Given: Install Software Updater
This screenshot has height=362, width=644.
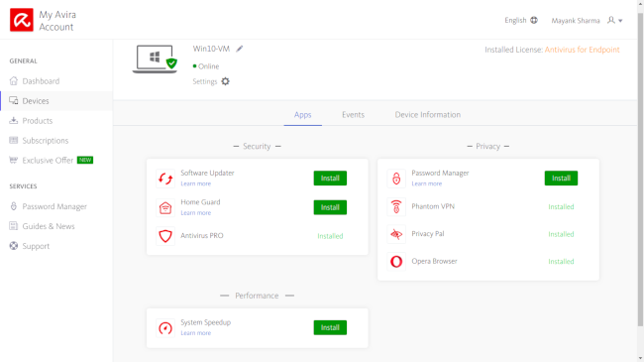Looking at the screenshot, I should click(330, 179).
